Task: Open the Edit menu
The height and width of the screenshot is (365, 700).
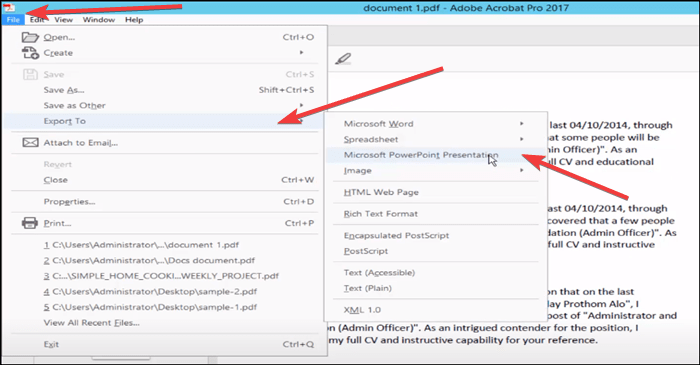Action: (37, 20)
